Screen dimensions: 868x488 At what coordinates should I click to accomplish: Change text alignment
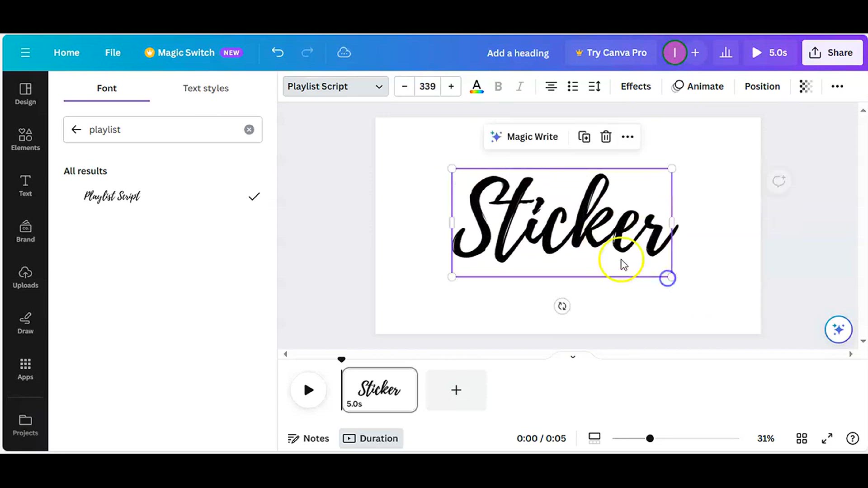coord(551,86)
